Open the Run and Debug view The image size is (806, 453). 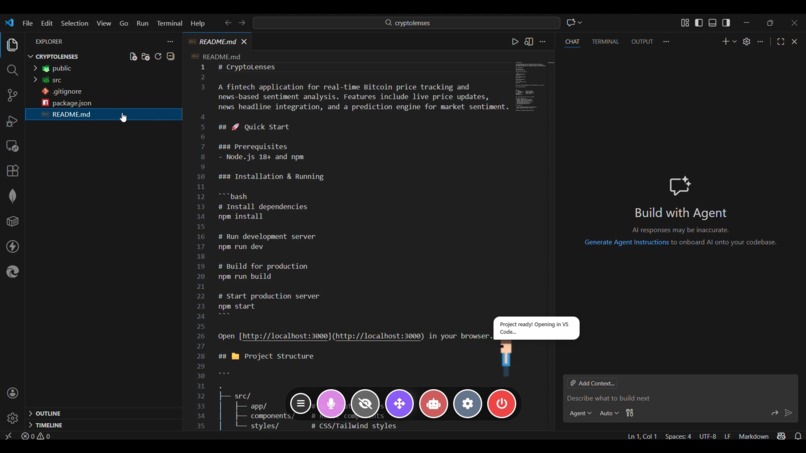click(12, 121)
